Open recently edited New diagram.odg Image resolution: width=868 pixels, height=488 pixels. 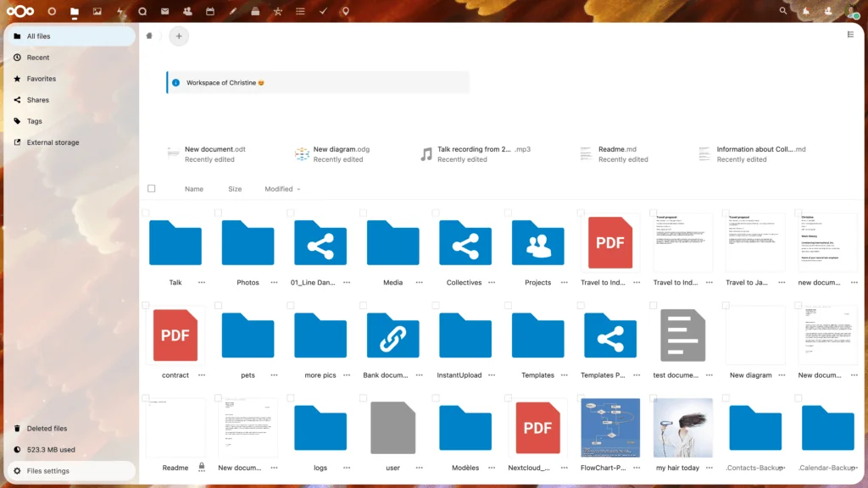[x=332, y=154]
